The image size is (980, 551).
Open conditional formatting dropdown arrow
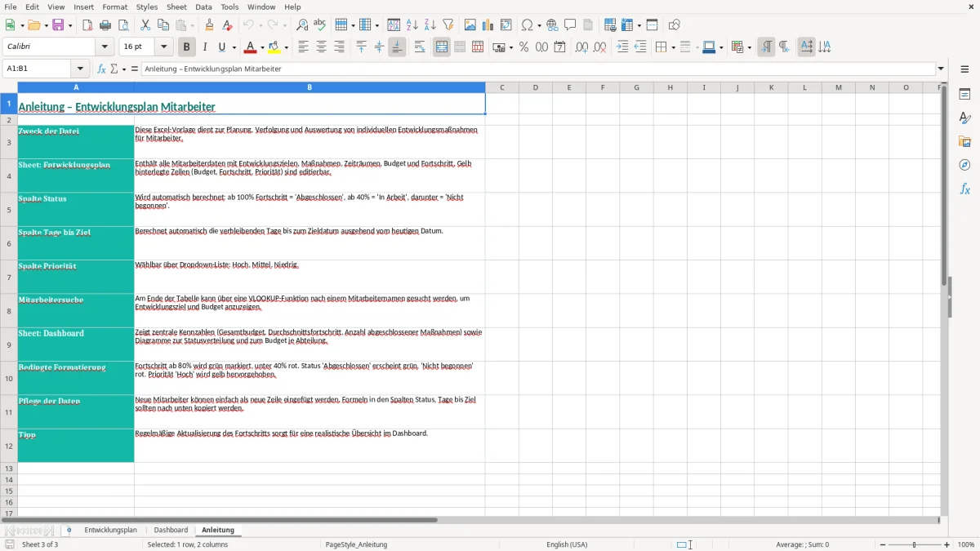coord(749,47)
